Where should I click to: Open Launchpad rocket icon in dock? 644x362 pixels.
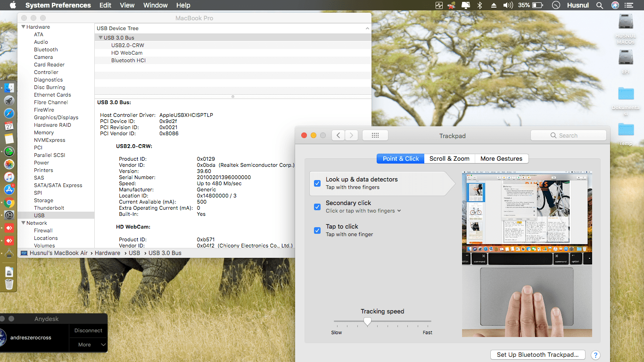(9, 100)
